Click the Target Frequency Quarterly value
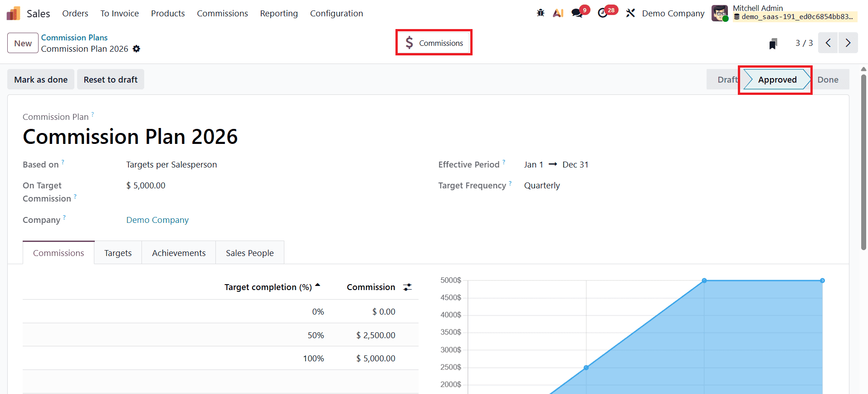 point(542,185)
